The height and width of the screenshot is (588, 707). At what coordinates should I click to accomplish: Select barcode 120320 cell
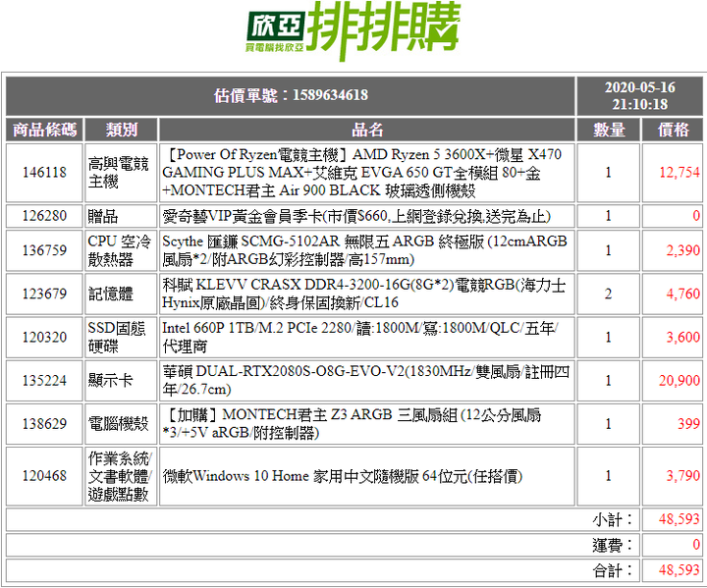tap(44, 337)
